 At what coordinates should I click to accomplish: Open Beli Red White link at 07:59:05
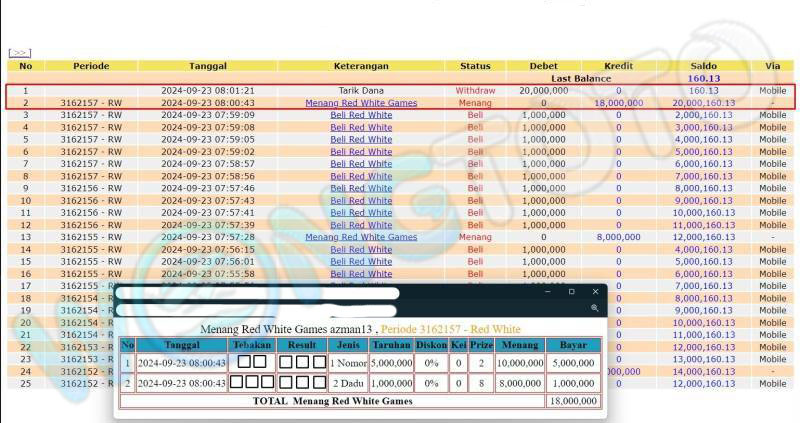click(x=361, y=140)
